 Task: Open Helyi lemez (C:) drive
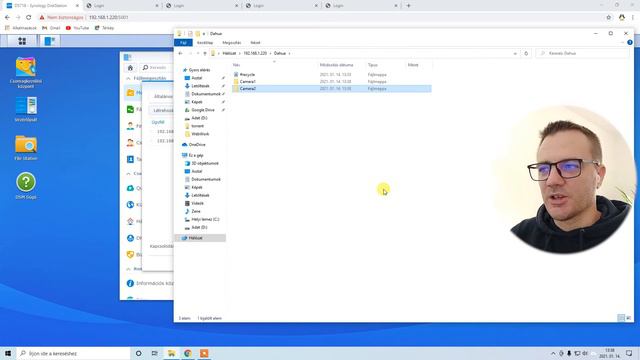[205, 220]
